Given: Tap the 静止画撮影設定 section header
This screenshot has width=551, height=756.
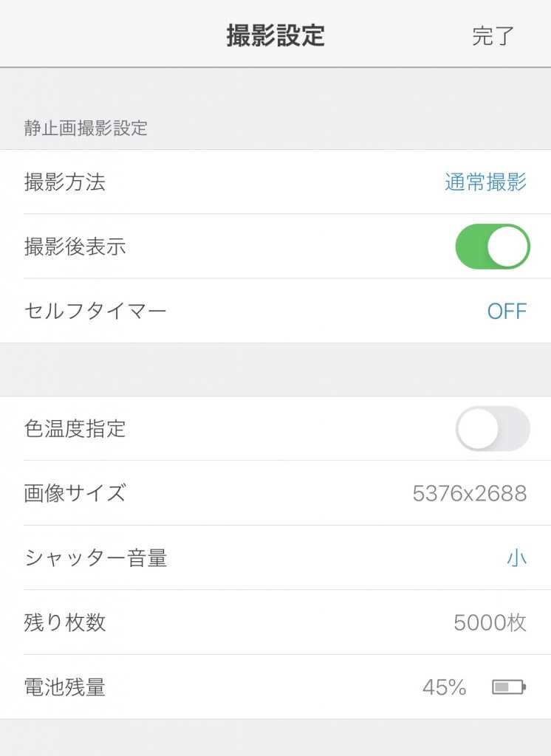Looking at the screenshot, I should pos(86,128).
